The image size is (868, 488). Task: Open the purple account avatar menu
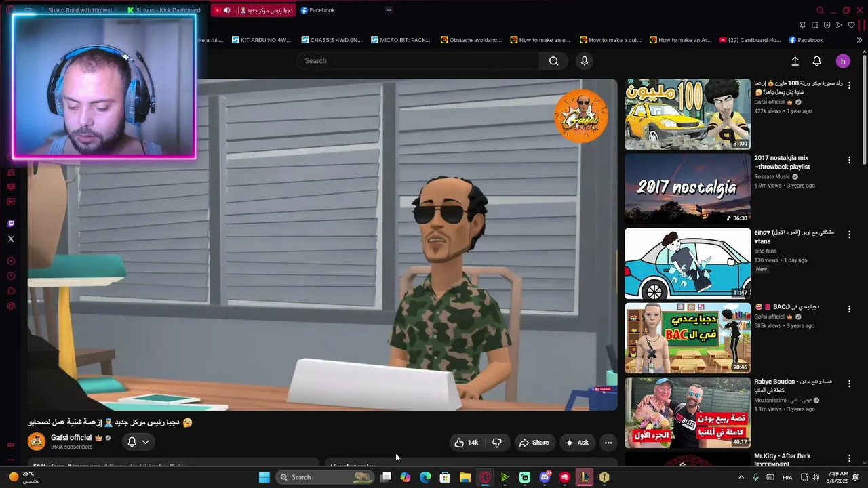click(843, 61)
